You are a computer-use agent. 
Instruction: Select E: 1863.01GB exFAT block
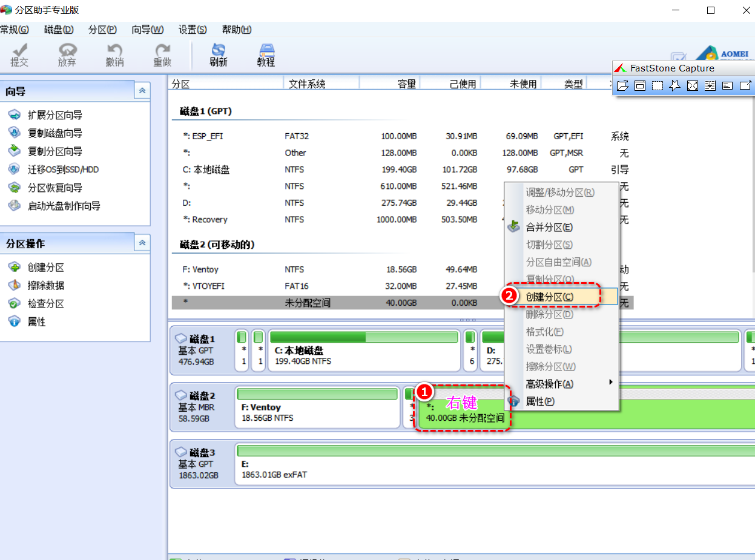tap(495, 464)
